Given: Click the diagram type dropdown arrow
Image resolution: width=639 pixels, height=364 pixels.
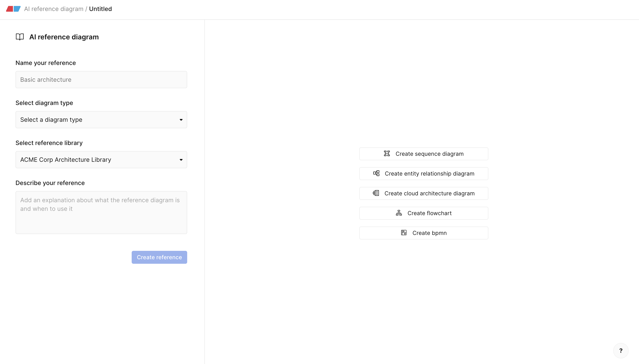Looking at the screenshot, I should click(x=181, y=120).
